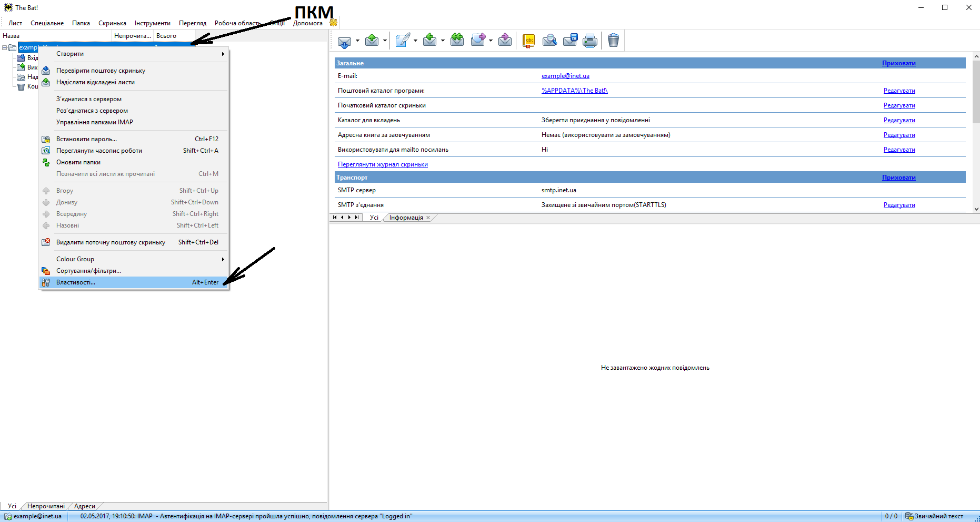Viewport: 980px width, 522px height.
Task: Click the Print message icon
Action: [x=590, y=41]
